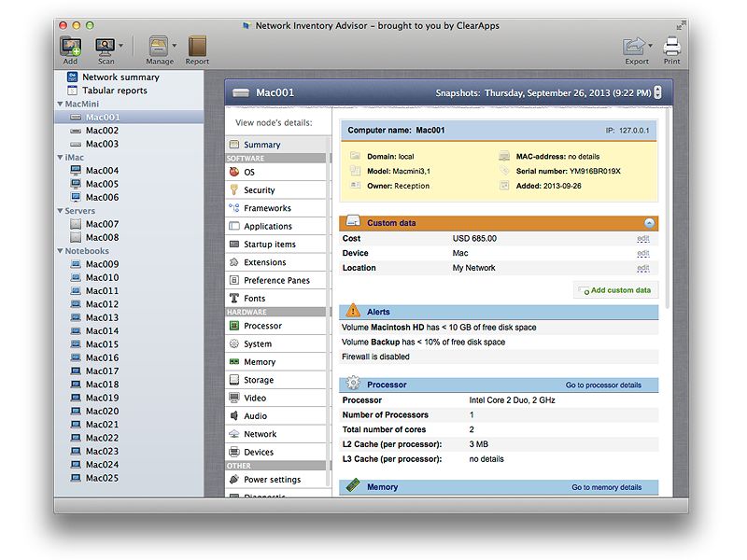
Task: Open Network summary in sidebar
Action: pyautogui.click(x=120, y=77)
